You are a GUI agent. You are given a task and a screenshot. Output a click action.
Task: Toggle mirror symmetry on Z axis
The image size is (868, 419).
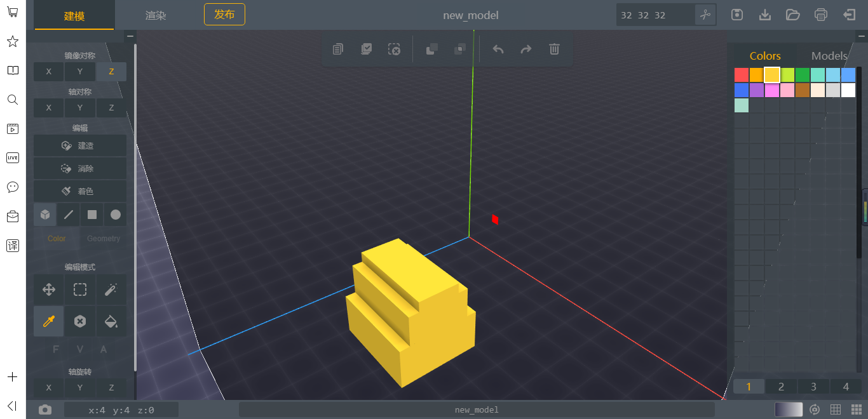(x=111, y=72)
